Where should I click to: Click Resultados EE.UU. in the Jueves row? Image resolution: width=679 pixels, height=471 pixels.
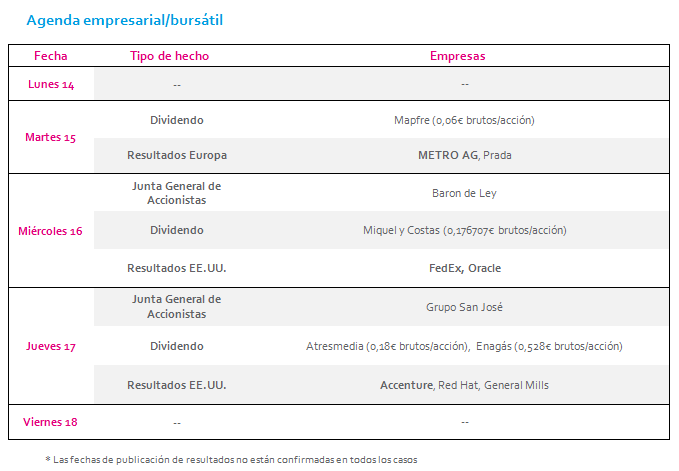point(177,385)
